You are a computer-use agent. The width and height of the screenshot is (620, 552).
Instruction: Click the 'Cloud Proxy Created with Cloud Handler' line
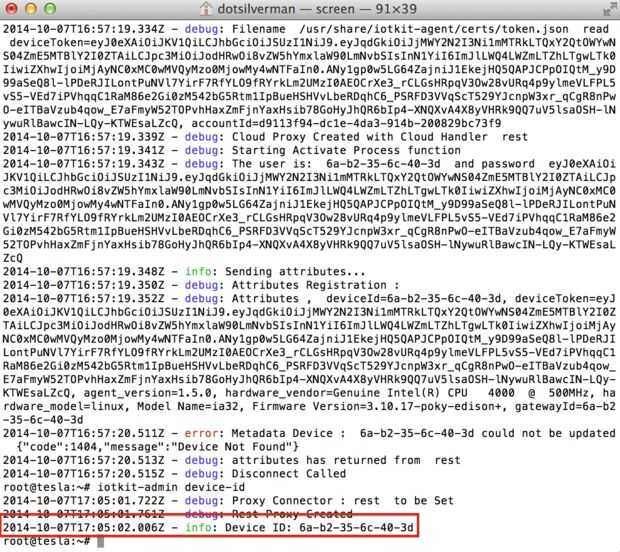click(x=380, y=137)
